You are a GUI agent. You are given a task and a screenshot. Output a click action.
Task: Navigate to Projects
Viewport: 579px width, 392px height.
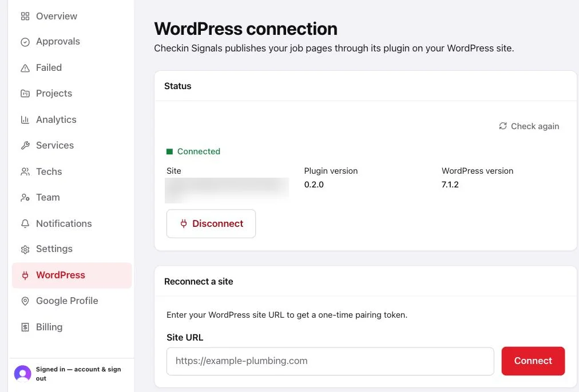72,93
